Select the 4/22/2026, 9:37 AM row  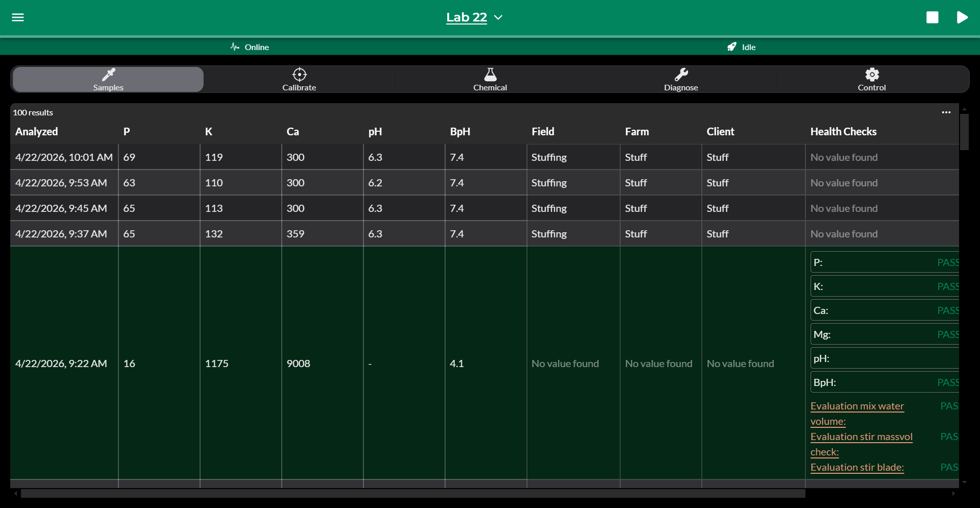click(484, 234)
